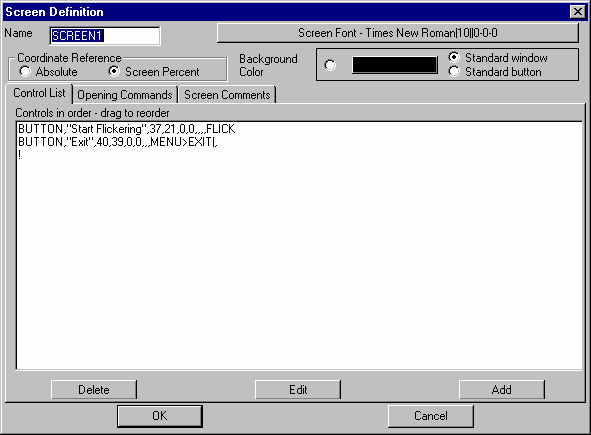Open the Opening Commands tab
The width and height of the screenshot is (591, 435).
(x=124, y=95)
